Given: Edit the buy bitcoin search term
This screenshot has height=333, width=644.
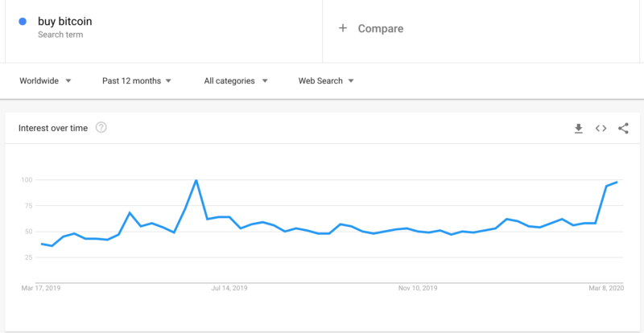Looking at the screenshot, I should (65, 22).
